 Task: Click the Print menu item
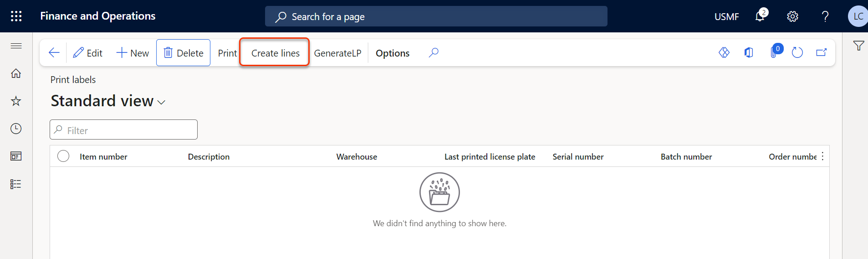tap(227, 53)
